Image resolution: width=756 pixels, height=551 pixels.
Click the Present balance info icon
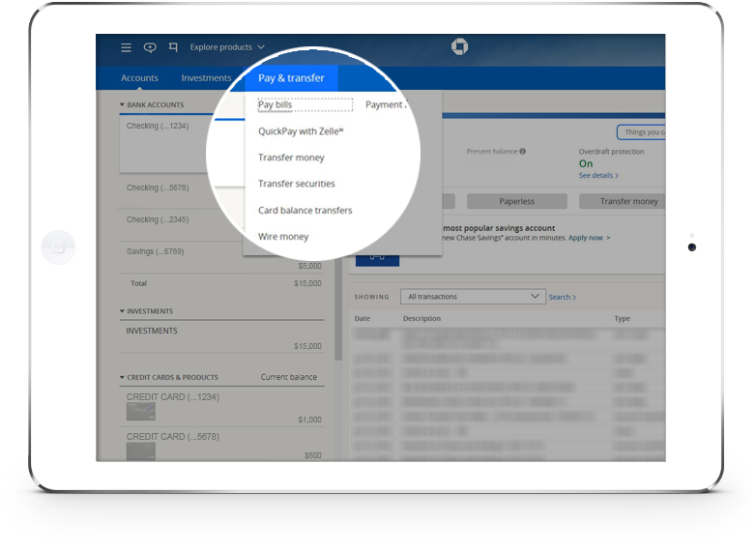coord(523,152)
